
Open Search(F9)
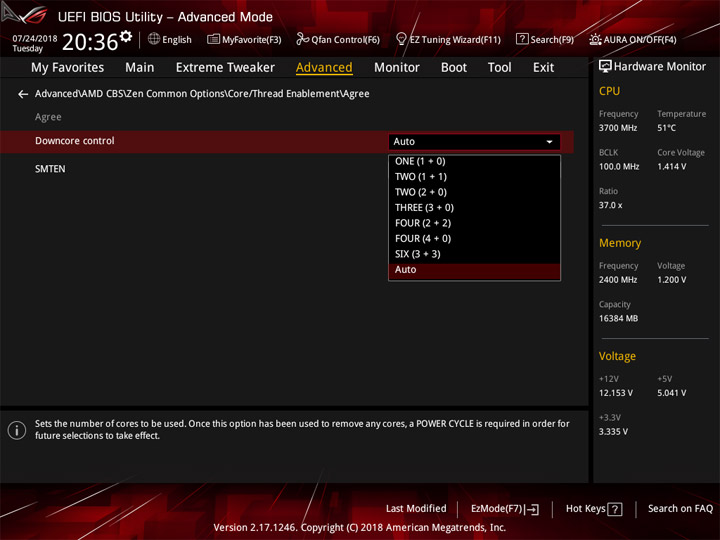coord(545,39)
